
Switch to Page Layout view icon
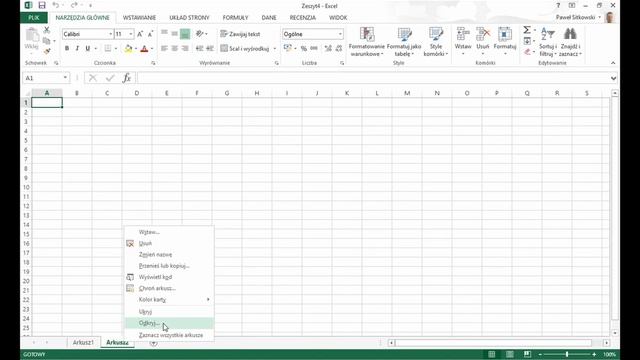509,354
